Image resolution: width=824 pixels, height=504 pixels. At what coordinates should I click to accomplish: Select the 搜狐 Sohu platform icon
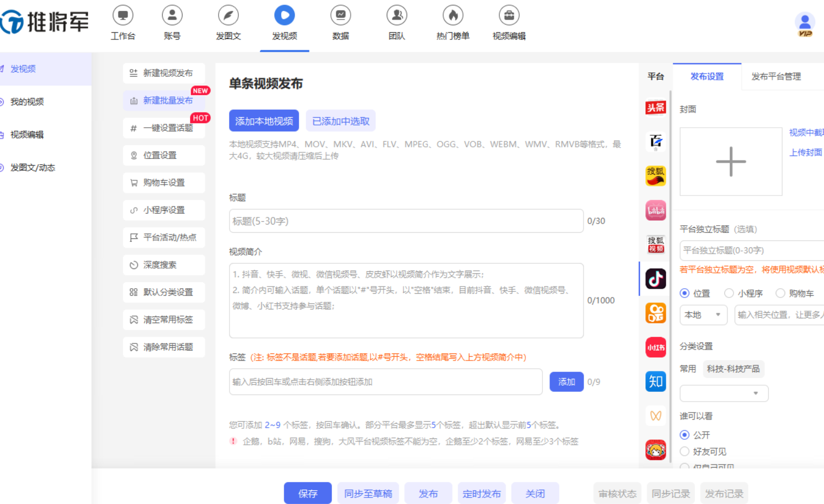tap(656, 176)
